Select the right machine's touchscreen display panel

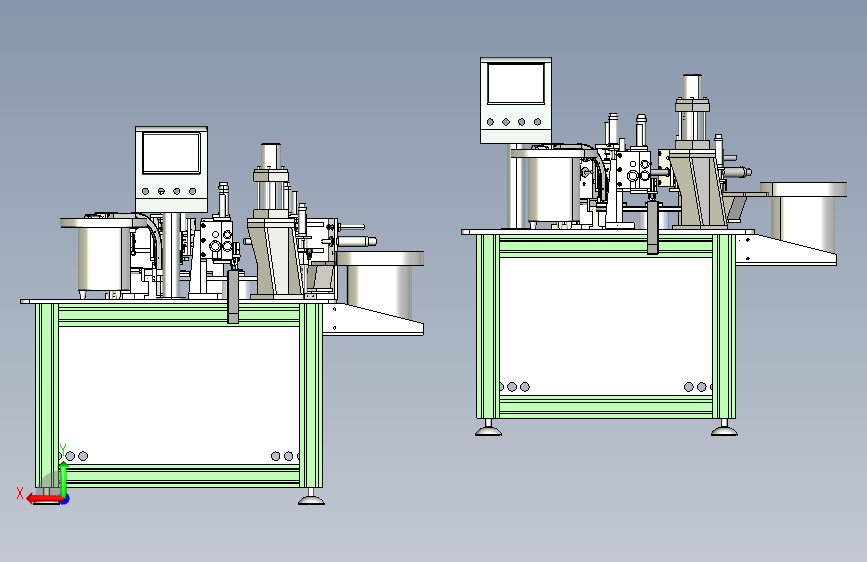coord(516,84)
